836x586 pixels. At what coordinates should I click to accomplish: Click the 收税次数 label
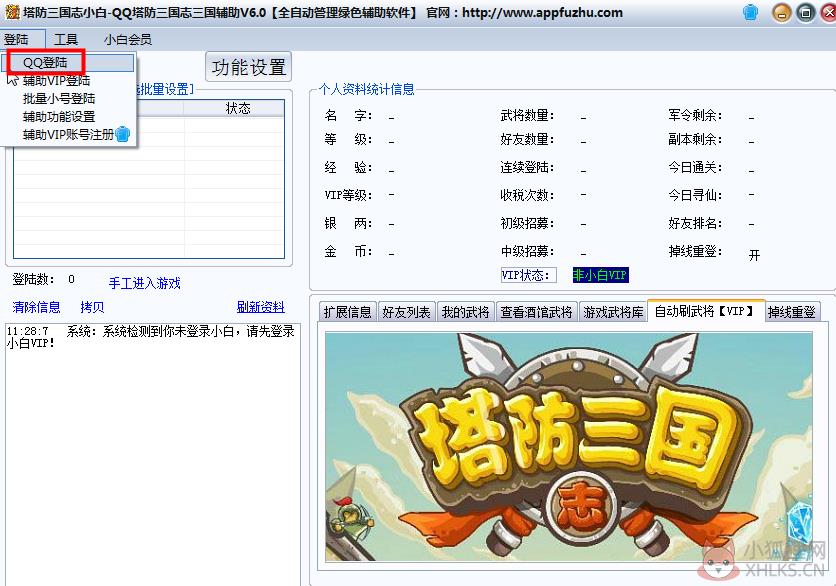click(527, 195)
